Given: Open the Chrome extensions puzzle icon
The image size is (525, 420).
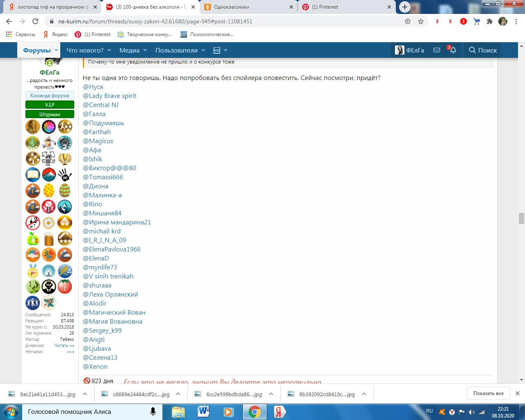Looking at the screenshot, I should click(x=489, y=21).
